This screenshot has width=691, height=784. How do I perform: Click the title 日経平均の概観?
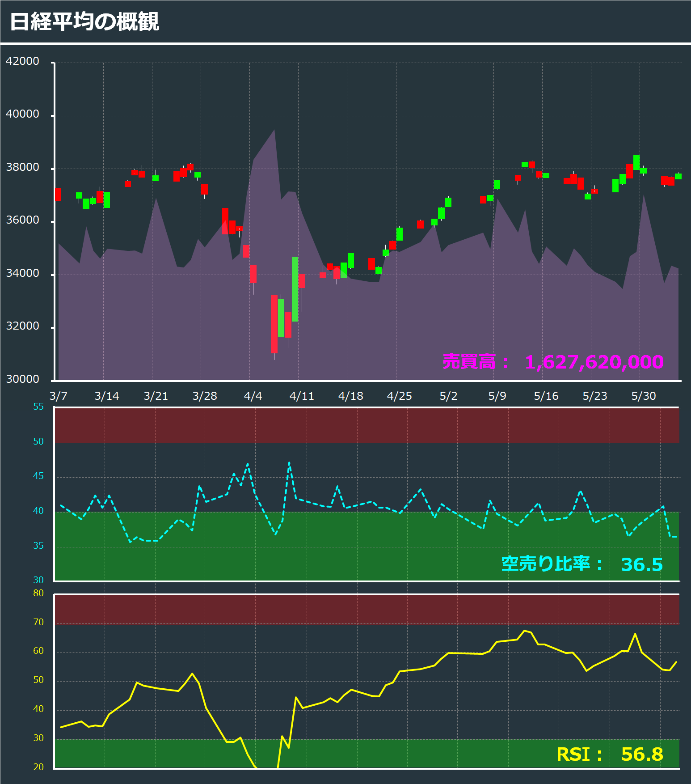tap(84, 21)
